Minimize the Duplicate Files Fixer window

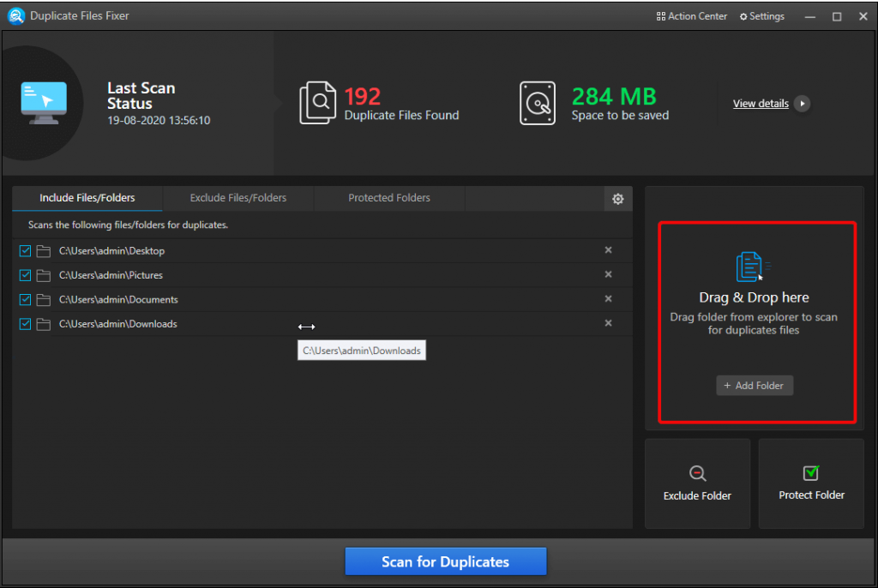tap(810, 17)
